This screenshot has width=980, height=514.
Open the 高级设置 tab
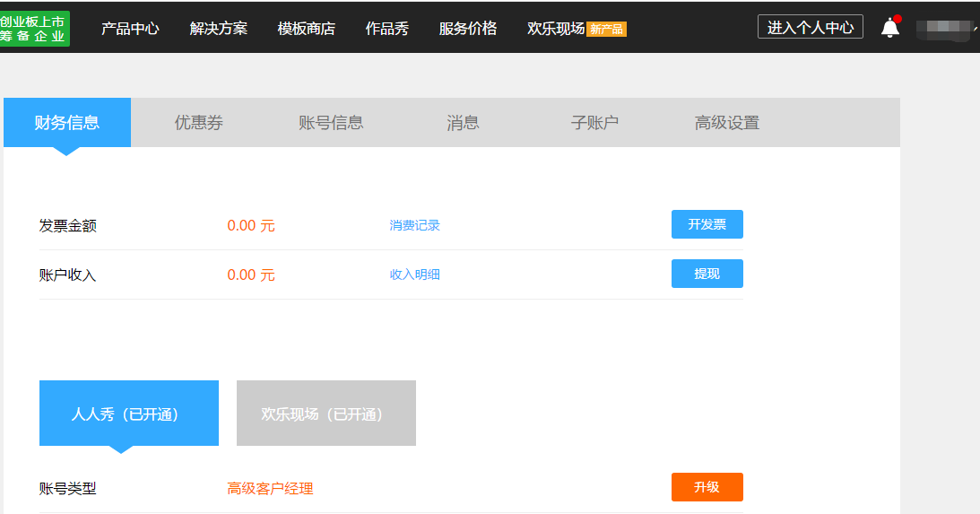point(727,123)
